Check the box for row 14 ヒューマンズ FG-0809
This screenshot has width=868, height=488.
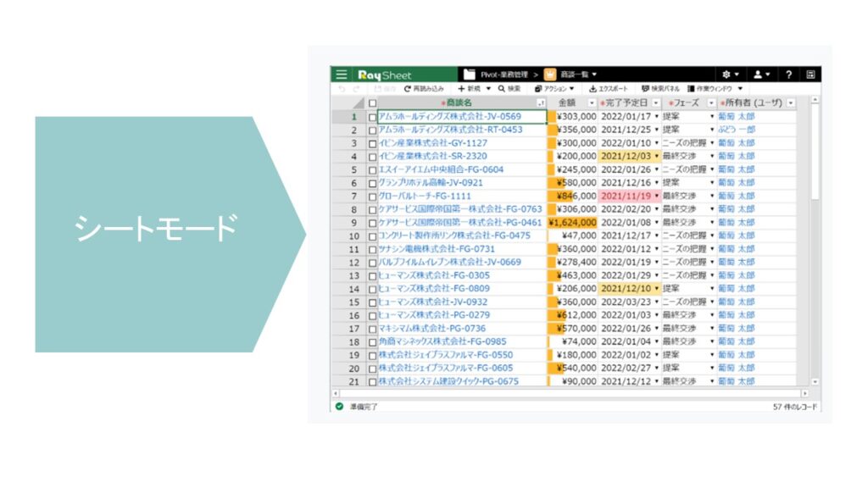[x=373, y=289]
